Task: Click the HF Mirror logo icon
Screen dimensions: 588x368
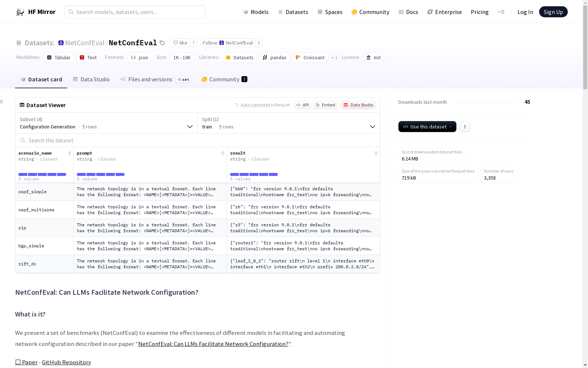Action: [20, 12]
